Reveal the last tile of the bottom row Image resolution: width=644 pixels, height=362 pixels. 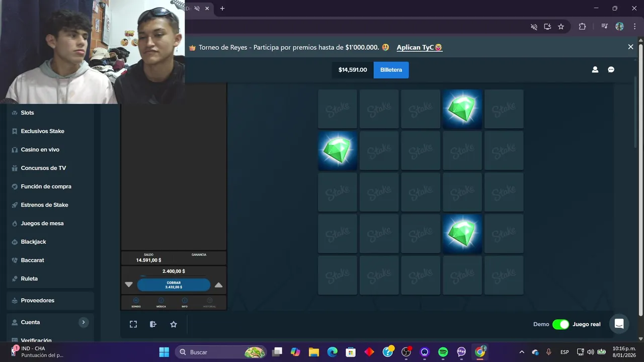tap(504, 275)
